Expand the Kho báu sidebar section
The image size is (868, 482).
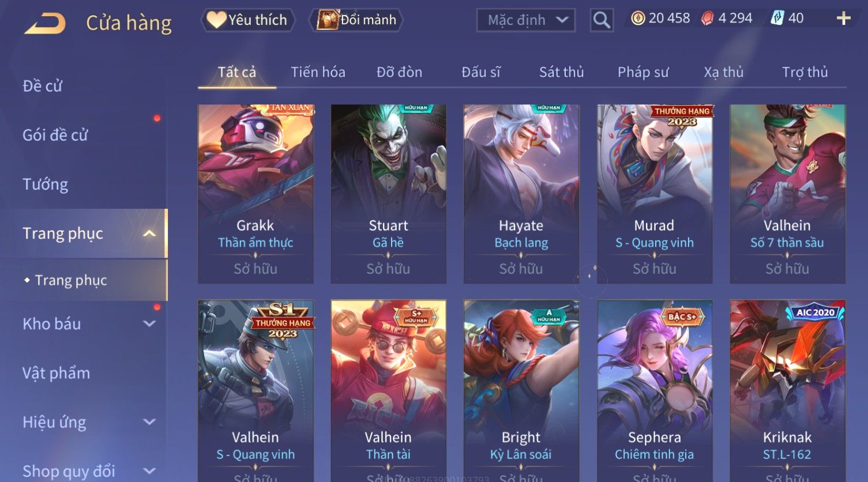click(x=149, y=324)
